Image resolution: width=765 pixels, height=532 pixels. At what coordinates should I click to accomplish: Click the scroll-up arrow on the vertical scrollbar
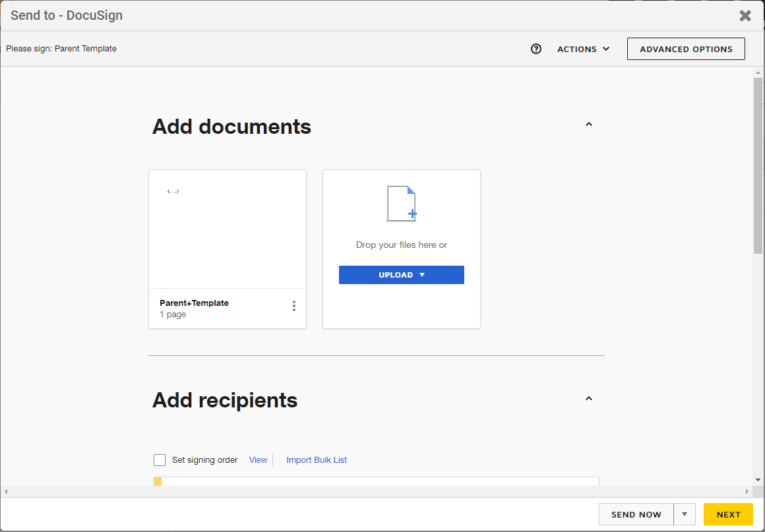coord(757,73)
